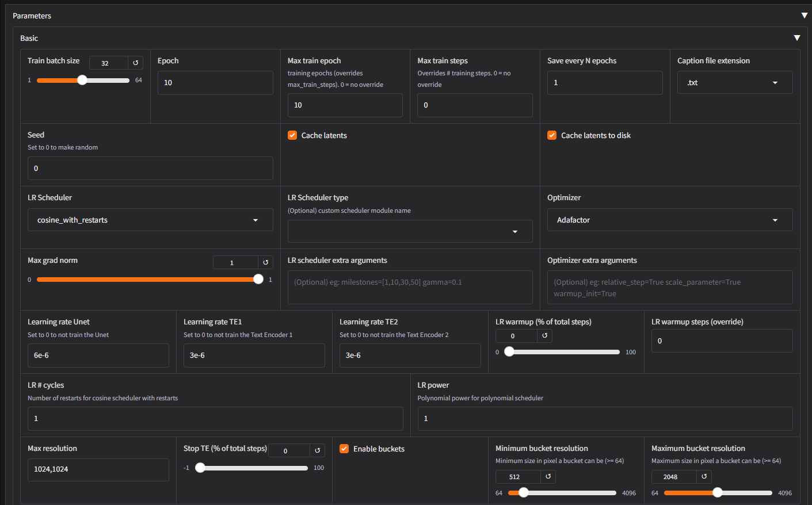Click Optimizer extra arguments field
The image size is (812, 505).
670,287
